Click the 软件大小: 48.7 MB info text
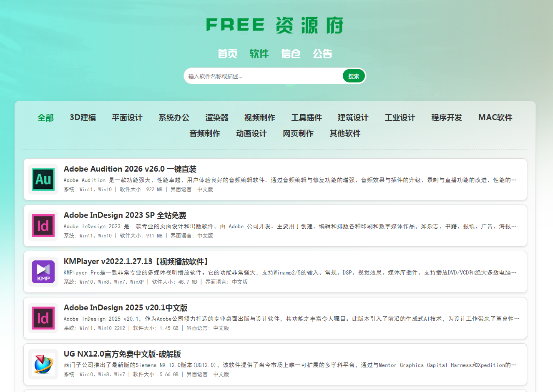This screenshot has width=553, height=392. pos(174,282)
